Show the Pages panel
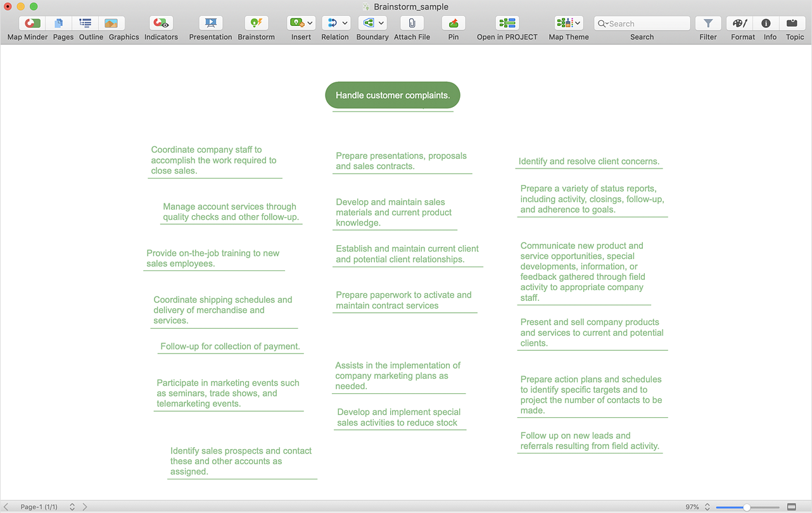This screenshot has height=513, width=812. point(59,23)
